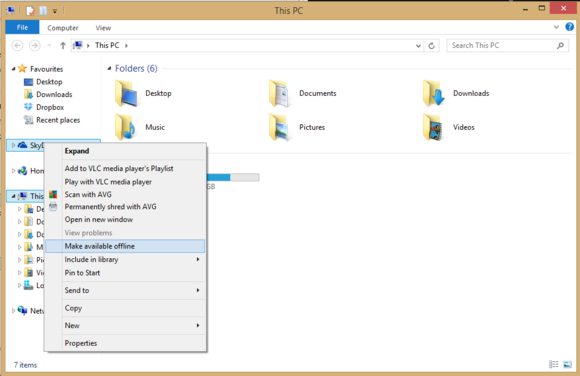Choose Pin to Start
Screen dimensions: 580x376
[125, 273]
